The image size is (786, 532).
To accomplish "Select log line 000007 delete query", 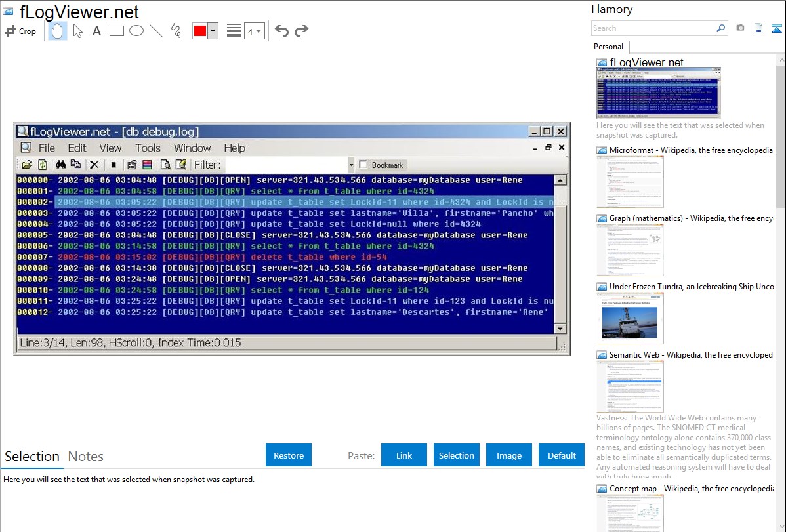I will coord(202,257).
